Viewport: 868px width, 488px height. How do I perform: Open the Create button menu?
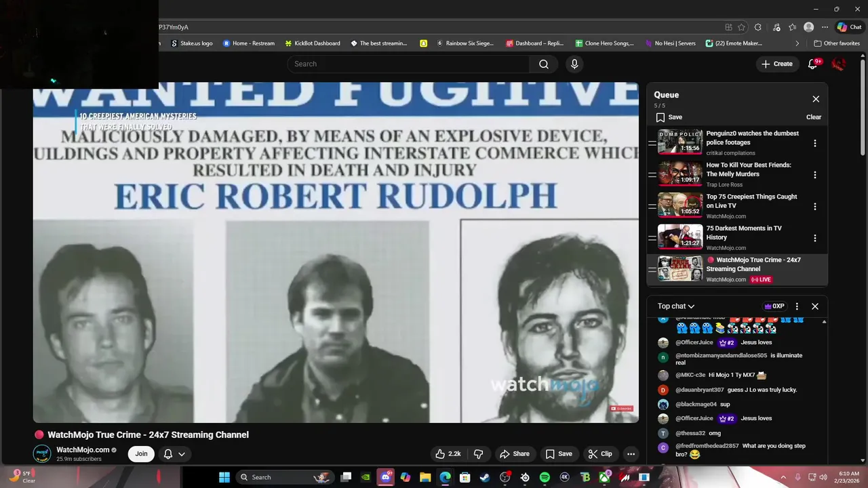777,64
